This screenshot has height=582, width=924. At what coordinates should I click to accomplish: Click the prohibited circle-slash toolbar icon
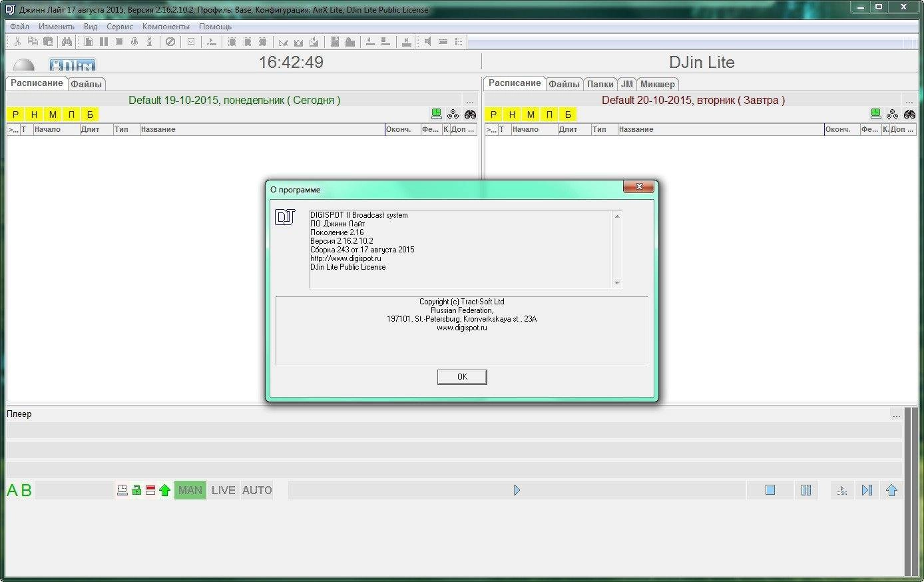[x=170, y=41]
